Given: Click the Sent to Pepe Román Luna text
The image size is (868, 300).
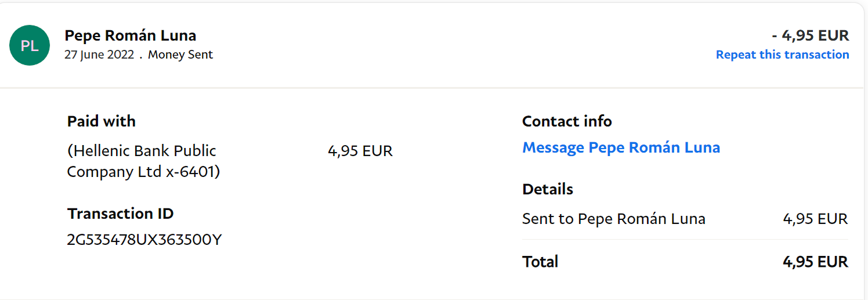Looking at the screenshot, I should coord(613,219).
